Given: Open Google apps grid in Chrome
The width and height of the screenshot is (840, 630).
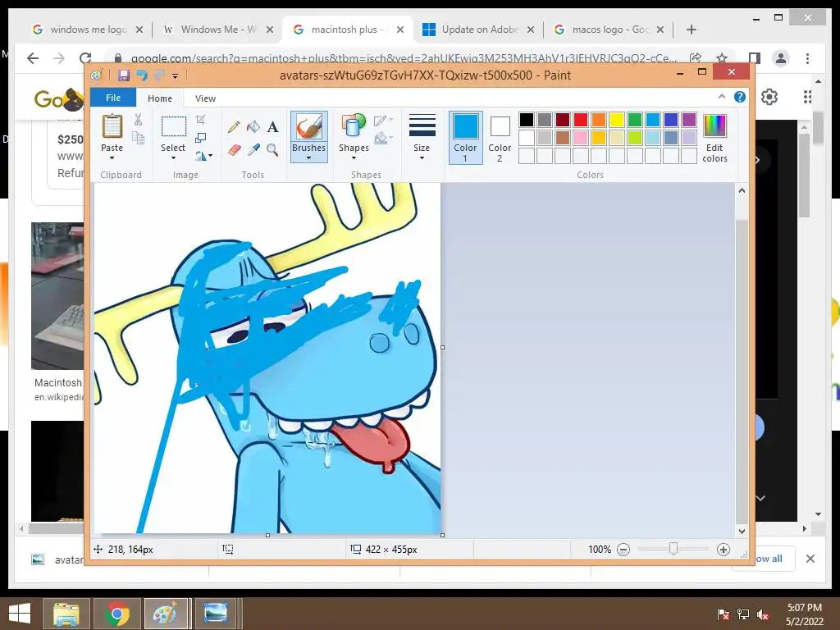Looking at the screenshot, I should tap(807, 97).
